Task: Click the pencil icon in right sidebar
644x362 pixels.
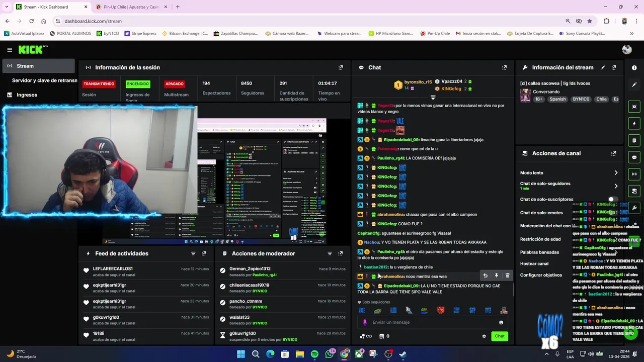Action: tap(634, 84)
